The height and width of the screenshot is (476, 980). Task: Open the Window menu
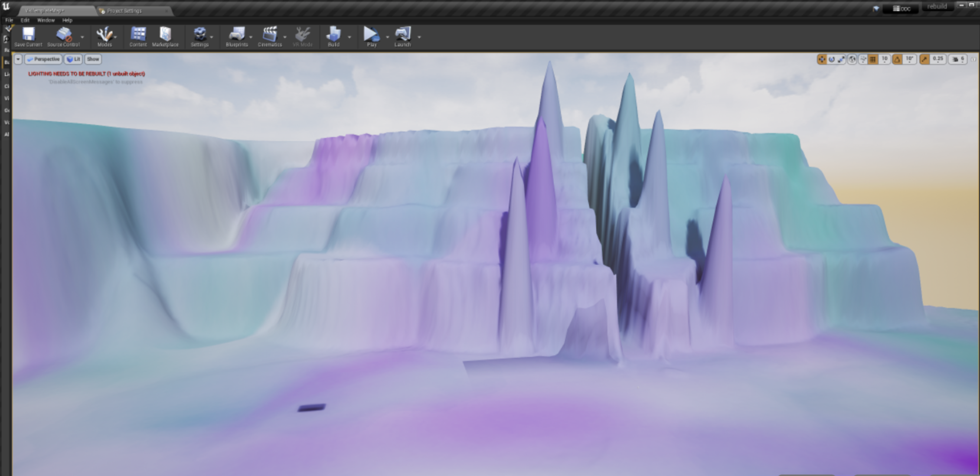46,20
